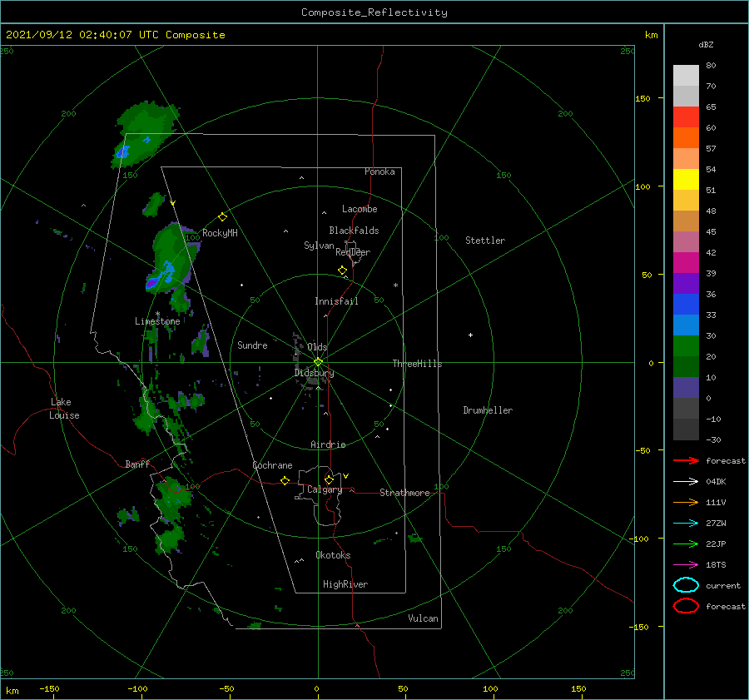This screenshot has height=700, width=749.
Task: Click the ThreeHills town label
Action: point(418,364)
